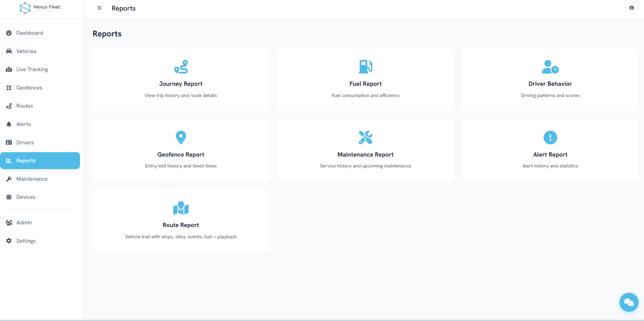
Task: Click 'Service history and upcoming maintenance' text
Action: (366, 166)
